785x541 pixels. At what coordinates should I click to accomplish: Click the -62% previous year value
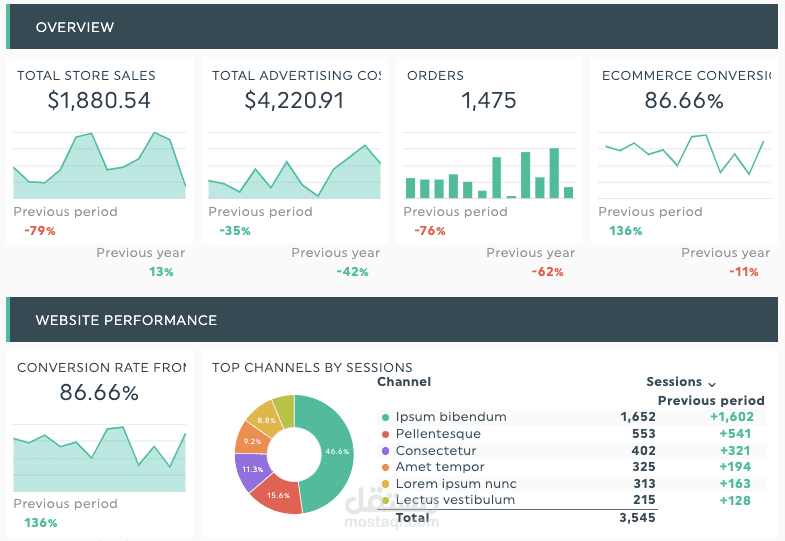(x=547, y=272)
